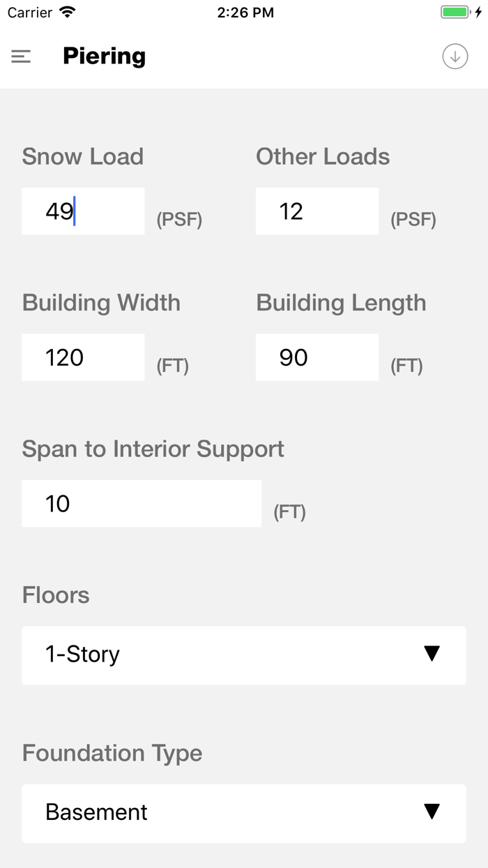Screen dimensions: 488x868
Task: Open the navigation hamburger menu
Action: tap(21, 56)
